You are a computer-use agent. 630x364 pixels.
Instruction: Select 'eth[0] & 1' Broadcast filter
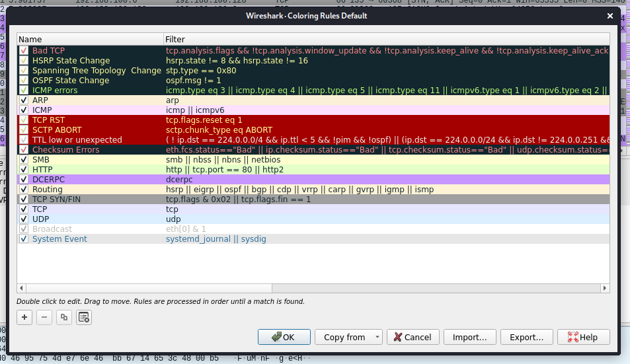186,229
